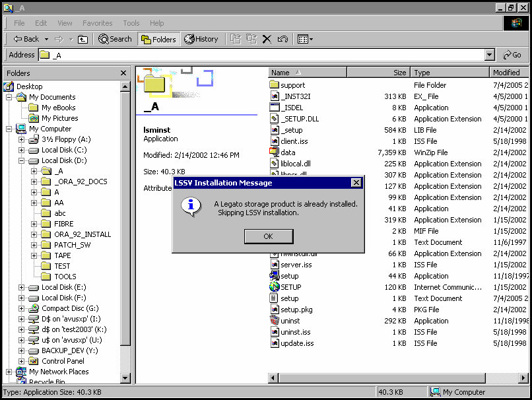This screenshot has width=532, height=400.
Task: Expand the Local Disk (C:) node
Action: click(22, 150)
